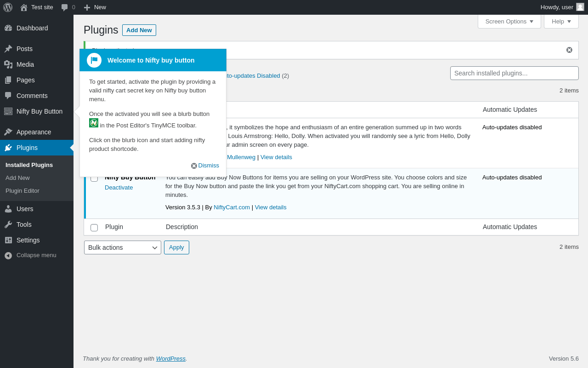Screen dimensions: 588x368
Task: Click the Pages icon in sidebar
Action: (8, 80)
